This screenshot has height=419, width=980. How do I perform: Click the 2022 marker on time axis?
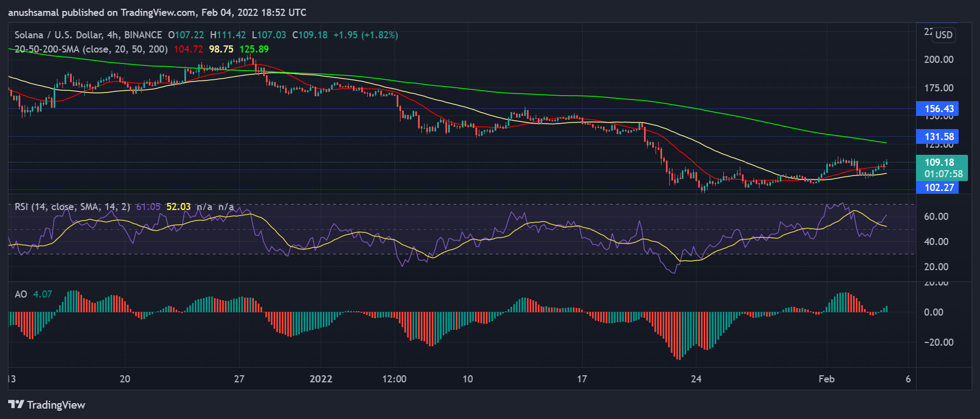click(x=321, y=379)
